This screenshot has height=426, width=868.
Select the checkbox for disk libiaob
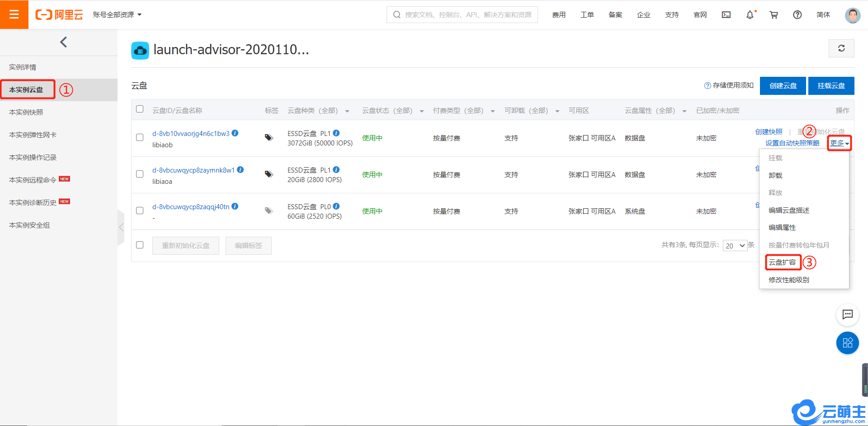pyautogui.click(x=140, y=137)
